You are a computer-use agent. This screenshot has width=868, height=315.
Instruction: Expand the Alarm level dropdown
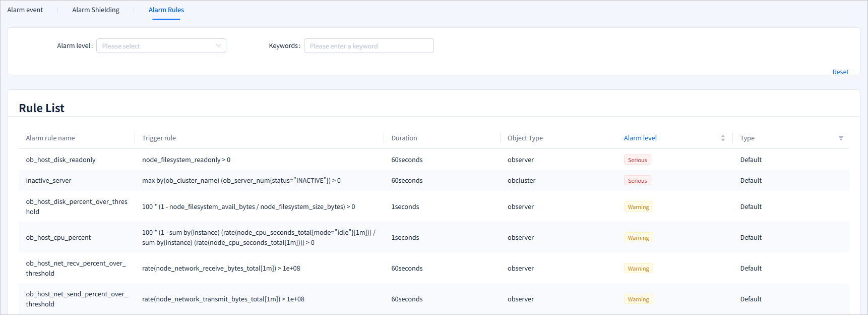161,46
